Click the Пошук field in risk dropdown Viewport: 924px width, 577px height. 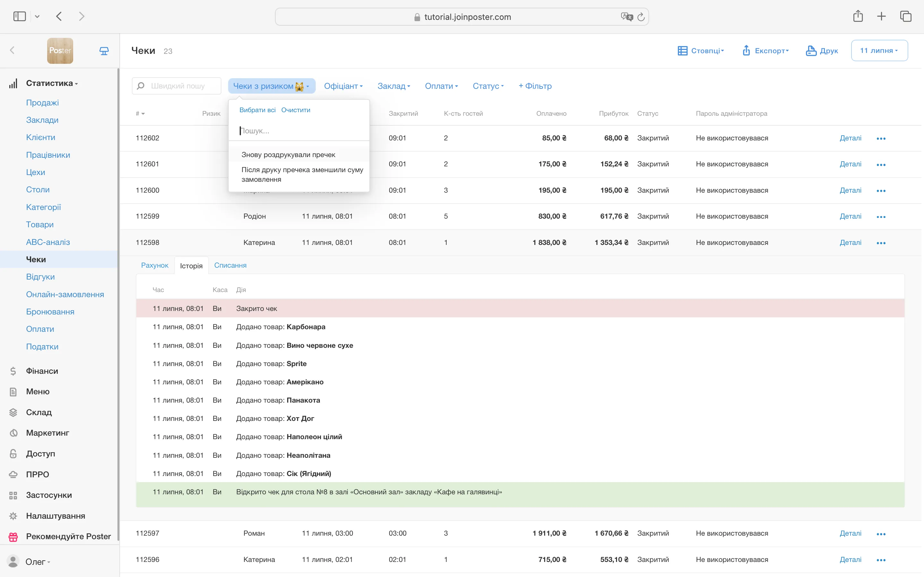tap(298, 131)
